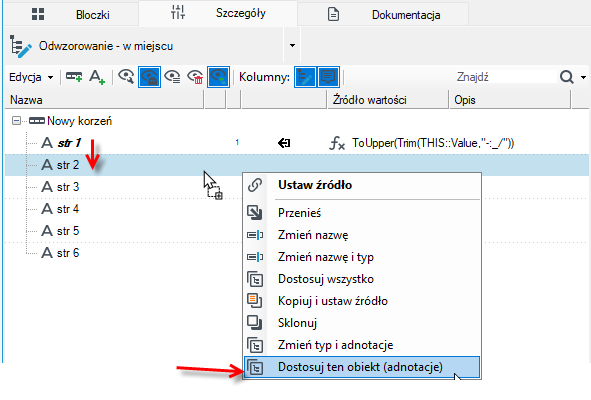The image size is (591, 400).
Task: Click the eye with list lines icon
Action: coord(172,77)
